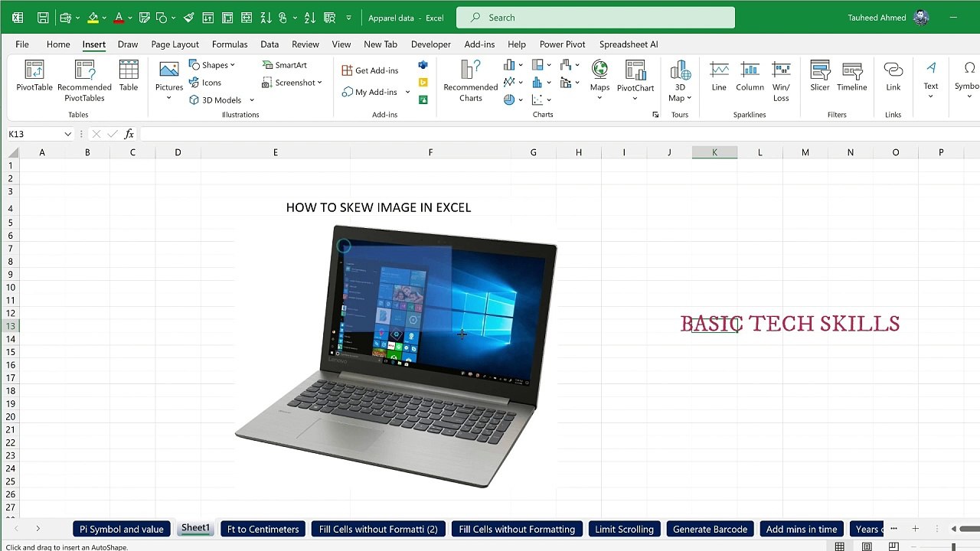Screen dimensions: 980x551
Task: Select the laptop image on the sheet
Action: point(396,356)
